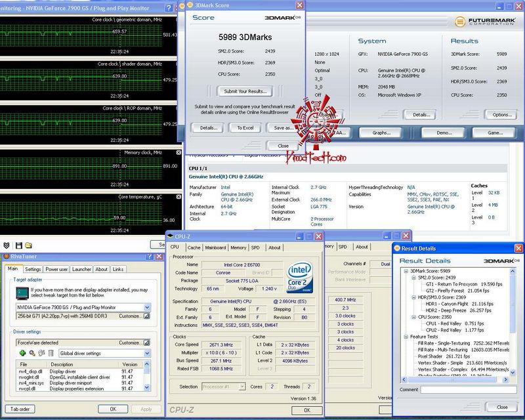Hide the Core temperature graph with its X
525x420 pixels.
[x=178, y=197]
